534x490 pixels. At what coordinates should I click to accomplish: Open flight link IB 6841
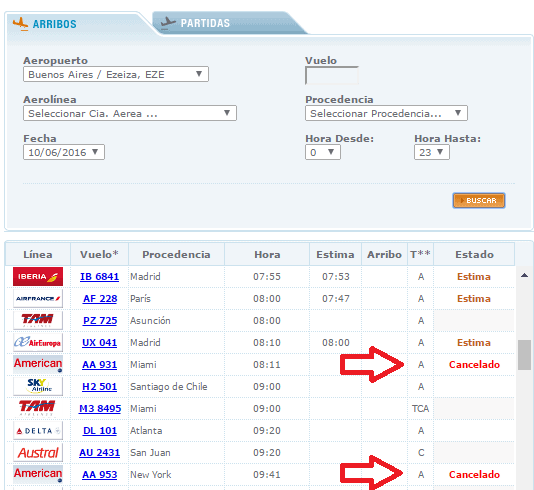pos(99,276)
